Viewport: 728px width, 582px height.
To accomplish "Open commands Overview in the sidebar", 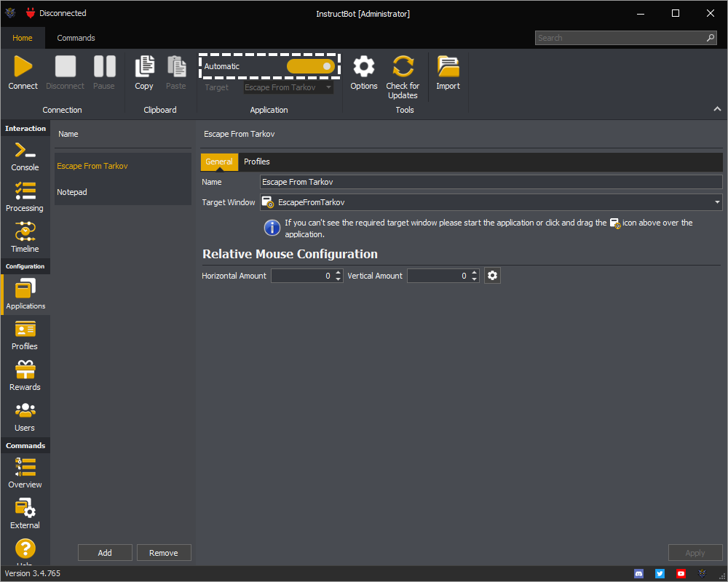I will tap(25, 474).
